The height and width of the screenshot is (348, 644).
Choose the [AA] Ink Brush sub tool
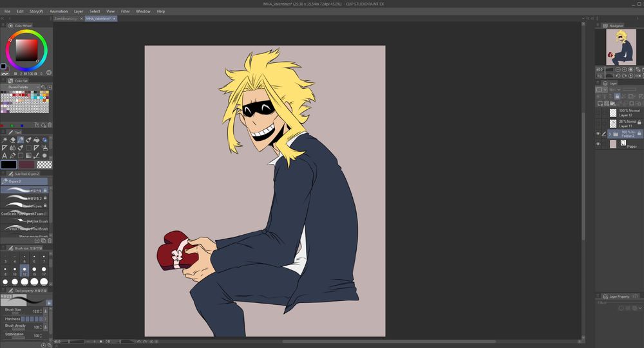(24, 221)
